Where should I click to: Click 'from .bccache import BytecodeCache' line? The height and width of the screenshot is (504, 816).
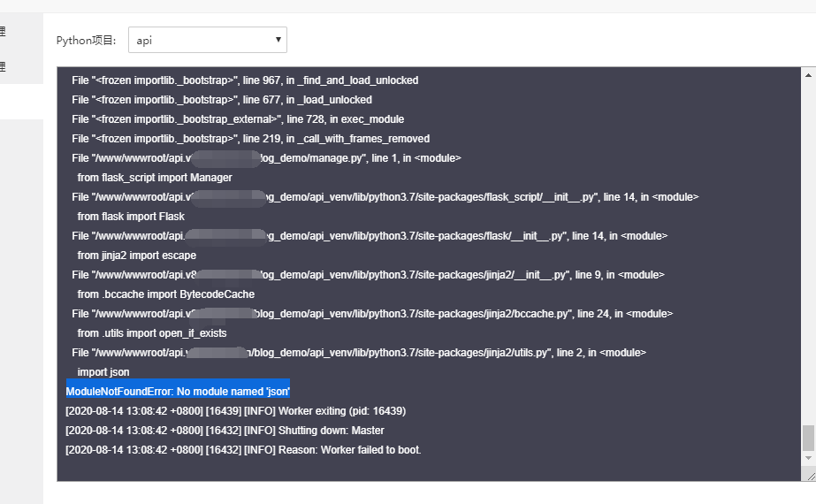click(x=166, y=294)
